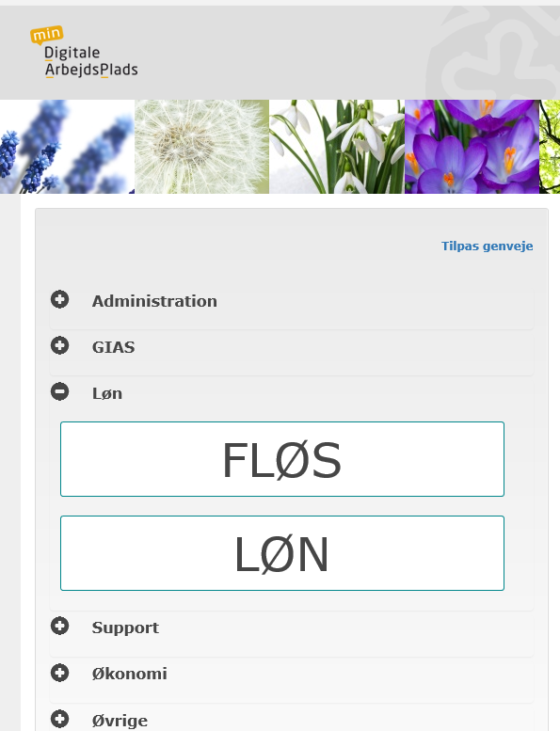Open the FLØS shortcut tile

tap(282, 459)
